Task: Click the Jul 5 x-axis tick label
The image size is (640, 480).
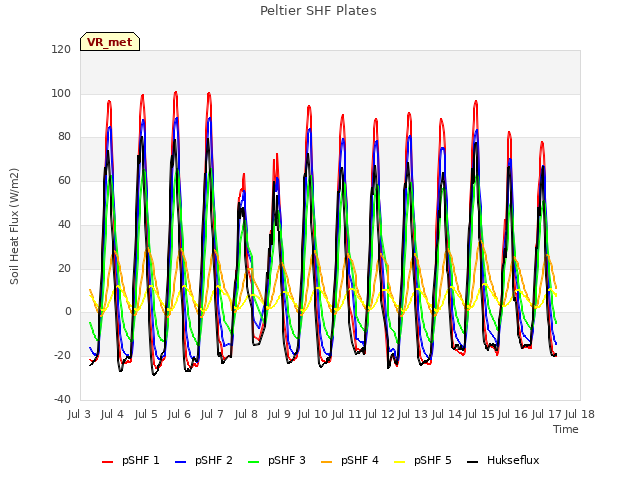Action: pyautogui.click(x=146, y=414)
